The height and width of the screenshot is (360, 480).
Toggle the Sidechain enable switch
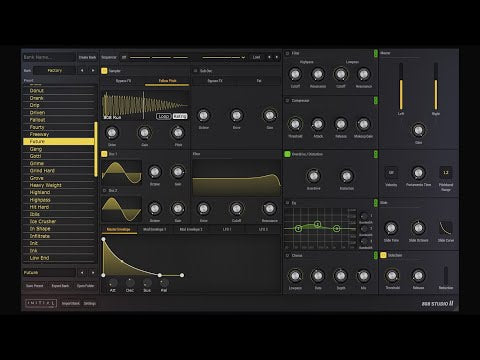(383, 255)
